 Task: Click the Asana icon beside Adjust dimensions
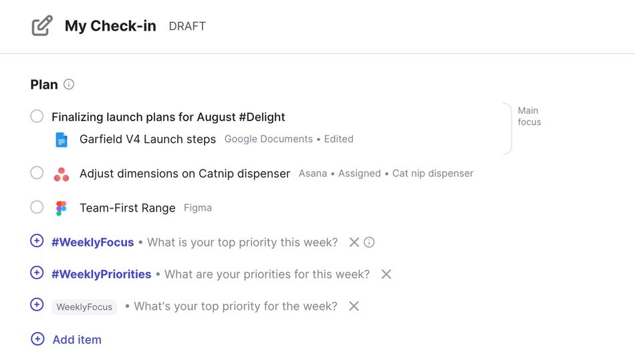[61, 174]
